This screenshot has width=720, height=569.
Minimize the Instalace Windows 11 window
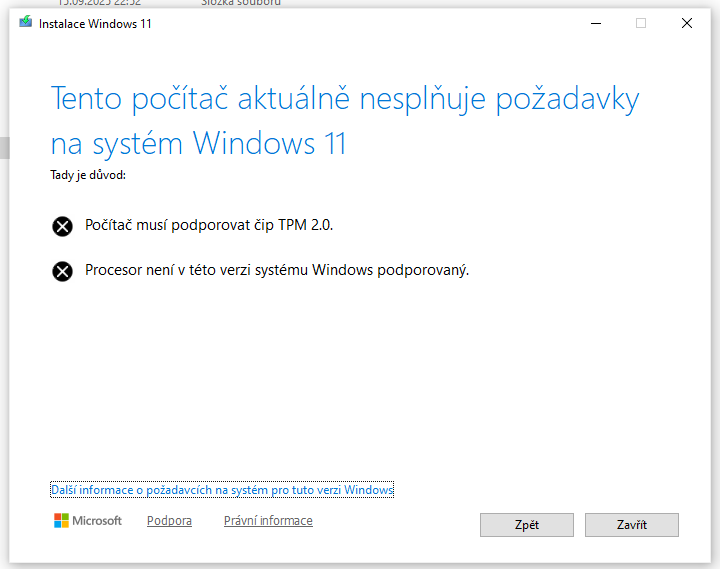(x=596, y=23)
